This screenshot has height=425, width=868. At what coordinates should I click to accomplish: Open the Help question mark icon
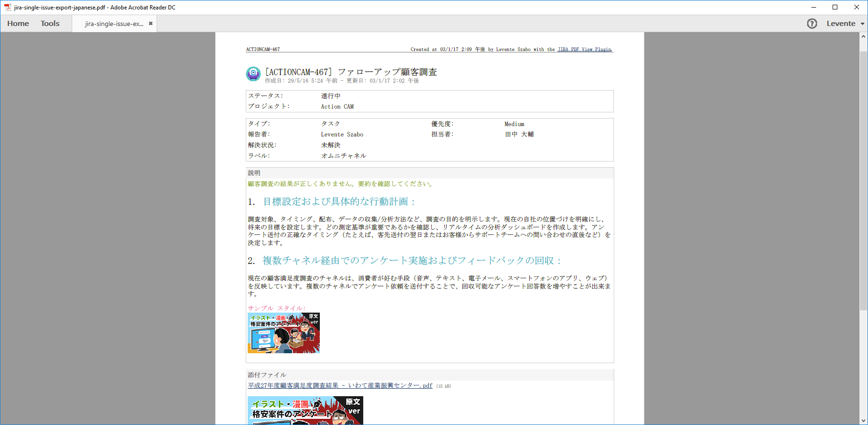812,24
